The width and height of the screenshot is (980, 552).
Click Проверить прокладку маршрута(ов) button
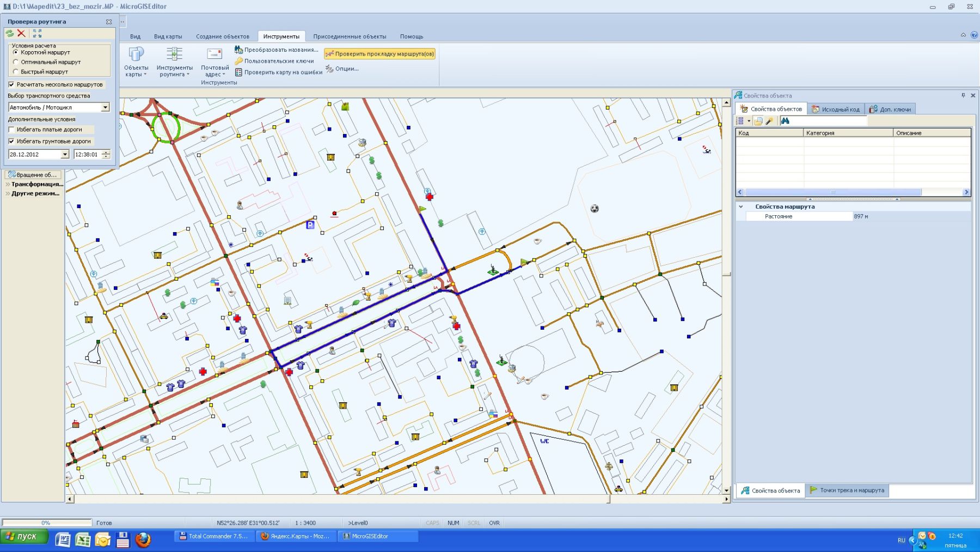click(x=379, y=54)
